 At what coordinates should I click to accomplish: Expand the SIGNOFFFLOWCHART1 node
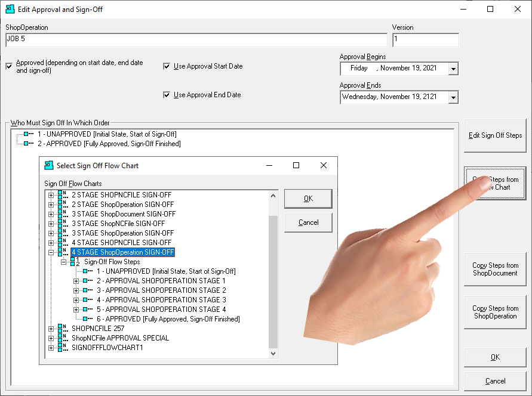pyautogui.click(x=51, y=348)
